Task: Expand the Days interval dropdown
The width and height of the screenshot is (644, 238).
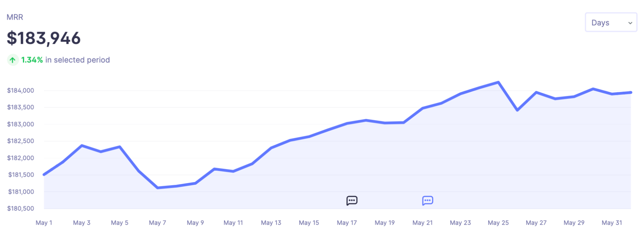Action: coord(611,23)
